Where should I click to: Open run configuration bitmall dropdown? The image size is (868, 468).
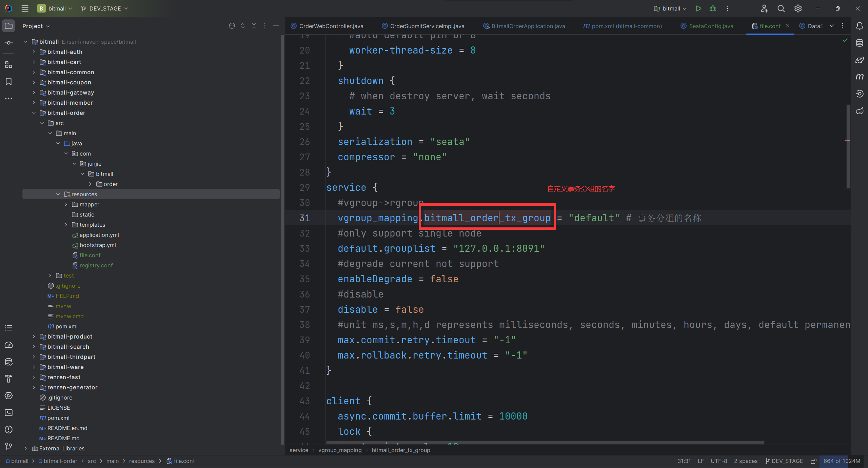click(x=670, y=8)
